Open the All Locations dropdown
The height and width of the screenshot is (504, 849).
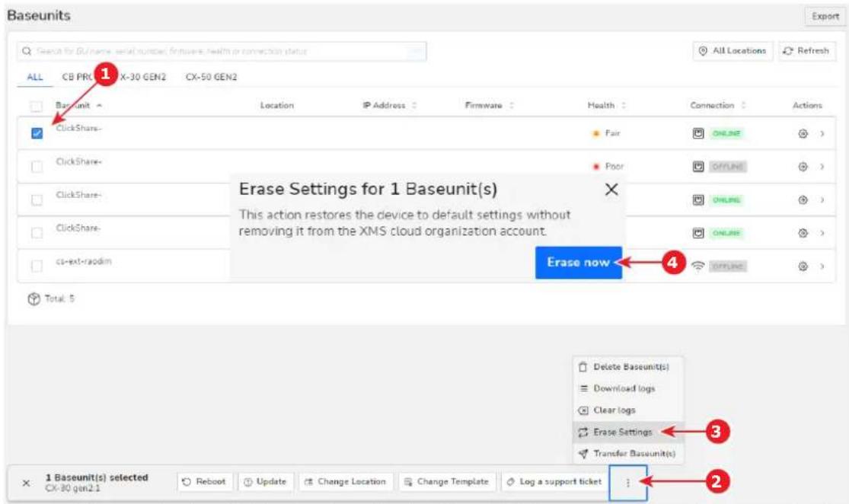pos(733,51)
